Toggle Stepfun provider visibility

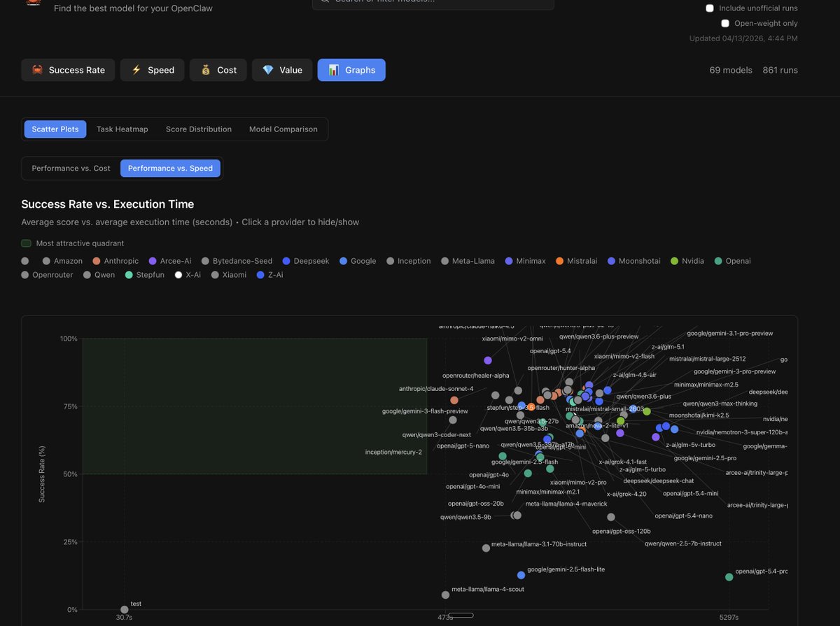coord(145,275)
